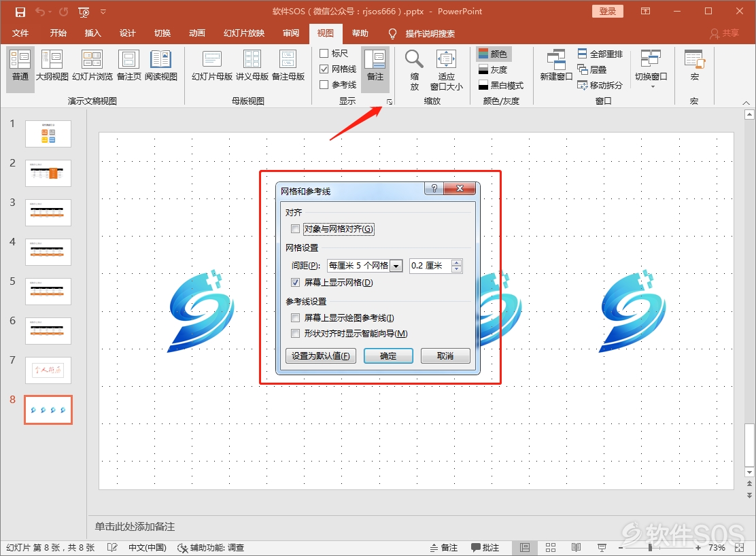This screenshot has width=756, height=556.
Task: Cascade windows (层叠)
Action: tap(592, 69)
